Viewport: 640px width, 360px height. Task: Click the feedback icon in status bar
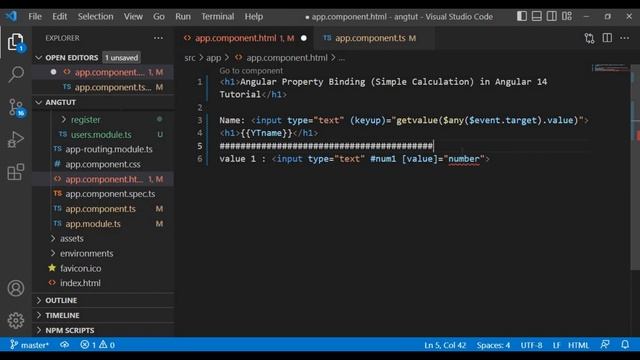tap(605, 344)
